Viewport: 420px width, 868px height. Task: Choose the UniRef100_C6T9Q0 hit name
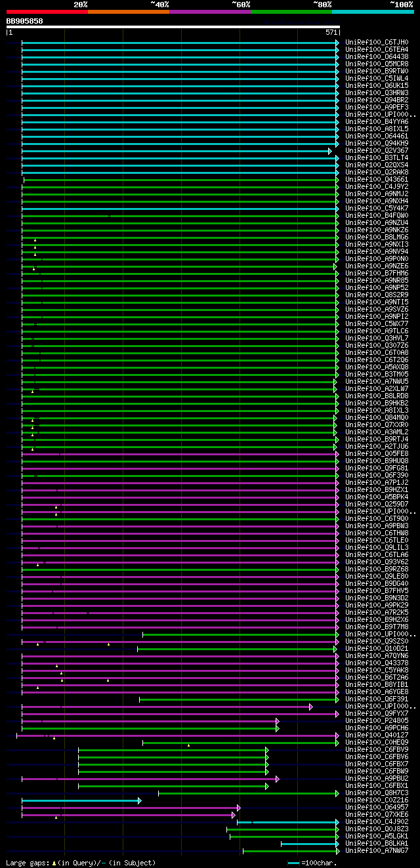pos(377,518)
